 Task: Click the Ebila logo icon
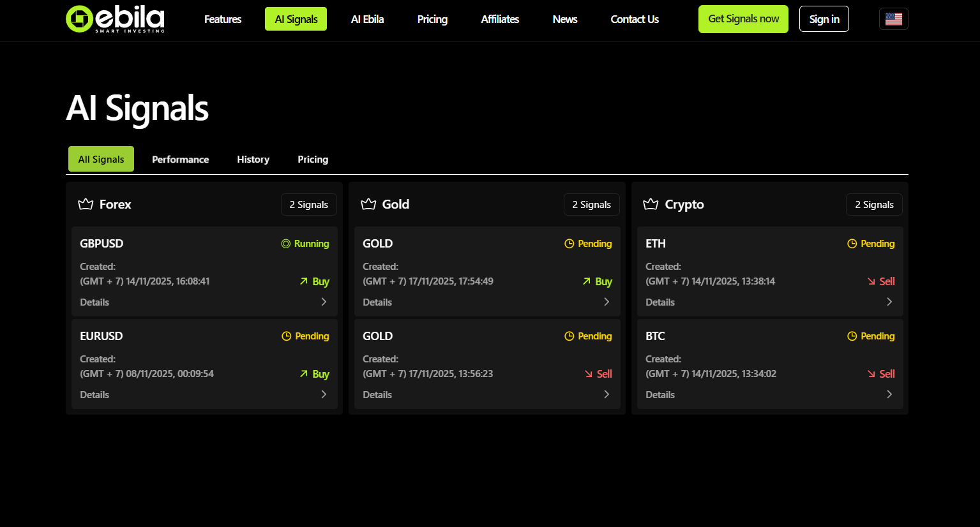[80, 19]
